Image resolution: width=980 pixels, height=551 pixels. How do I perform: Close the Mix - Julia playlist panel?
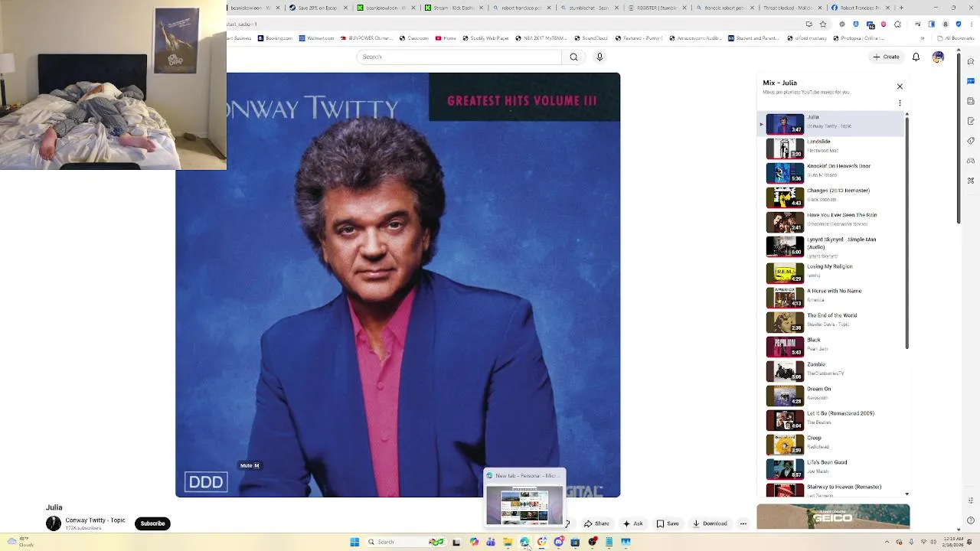coord(900,86)
